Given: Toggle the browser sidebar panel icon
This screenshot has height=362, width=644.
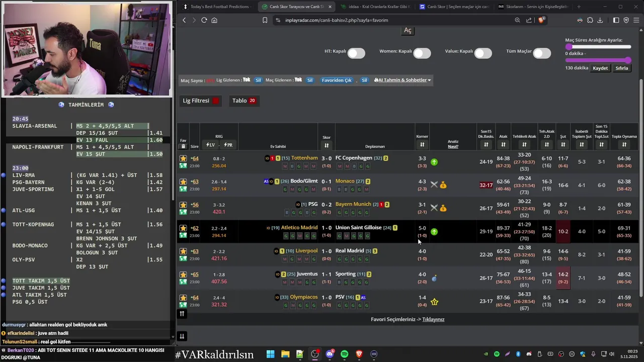Looking at the screenshot, I should coord(616,20).
